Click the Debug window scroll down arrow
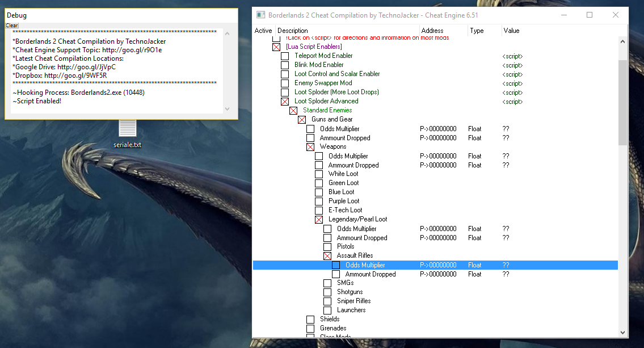Viewport: 644px width, 348px height. coord(227,109)
